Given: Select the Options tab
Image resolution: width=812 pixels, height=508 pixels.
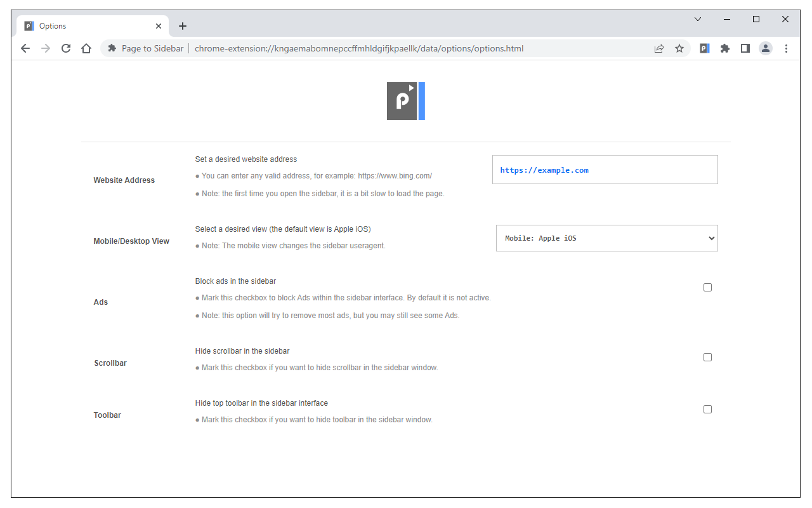Looking at the screenshot, I should click(x=93, y=26).
